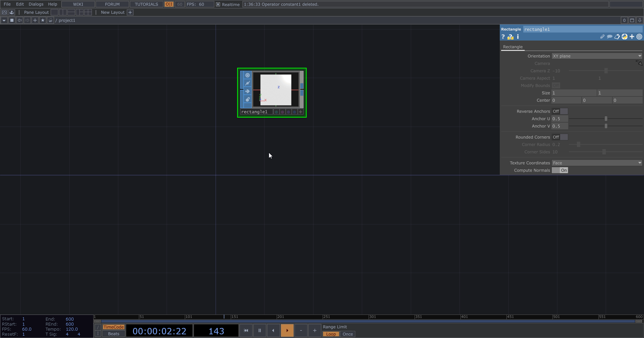Add a new layout with plus icon
The image size is (644, 338).
[x=130, y=12]
